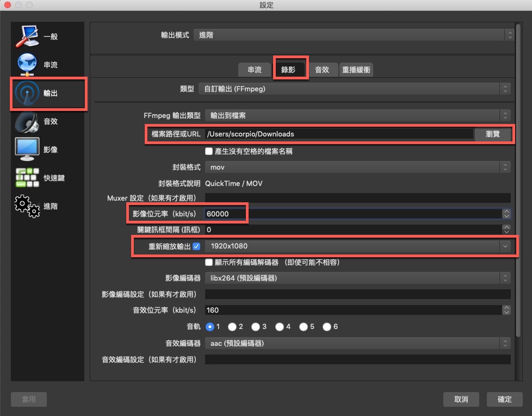This screenshot has height=416, width=532.
Task: Click the QuickTime / MOV description text
Action: click(x=234, y=183)
